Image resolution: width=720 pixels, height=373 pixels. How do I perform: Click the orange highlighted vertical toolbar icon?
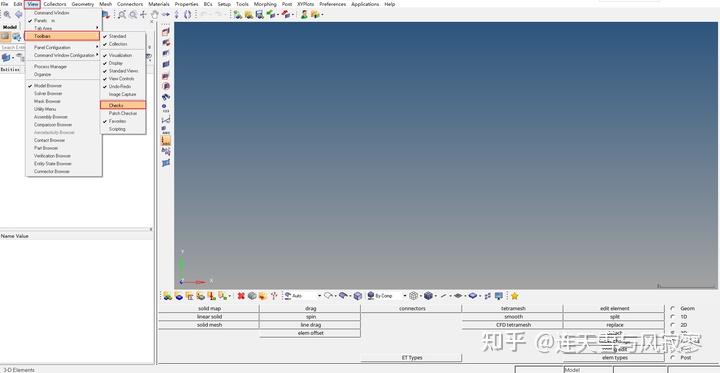166,140
